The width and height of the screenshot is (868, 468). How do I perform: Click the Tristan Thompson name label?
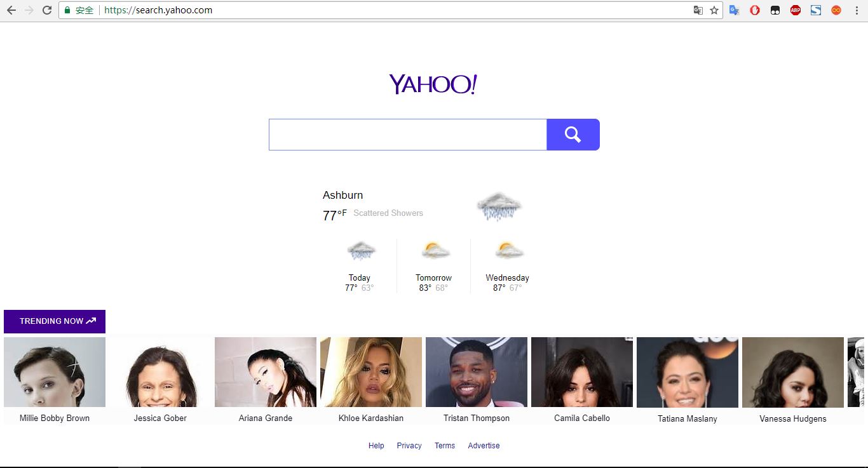click(477, 418)
